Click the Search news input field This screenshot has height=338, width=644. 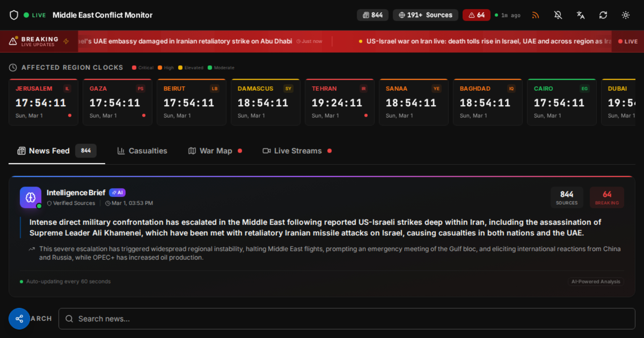coord(346,319)
